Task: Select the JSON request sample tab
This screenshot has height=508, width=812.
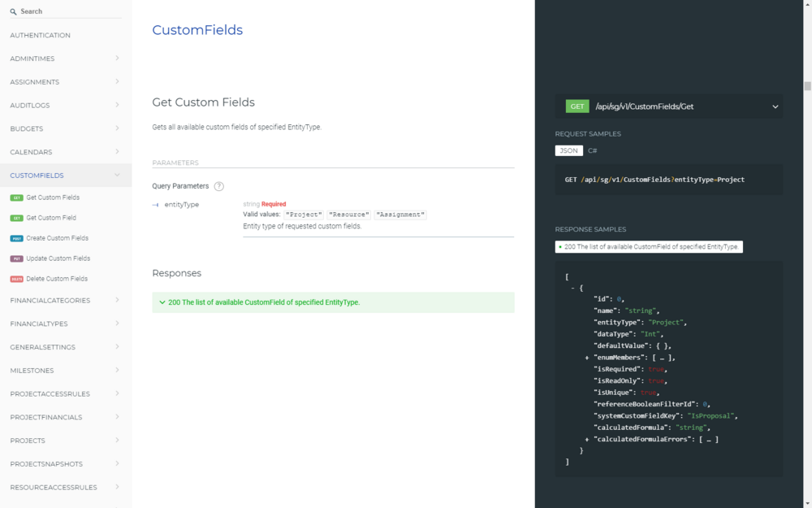Action: pos(568,151)
